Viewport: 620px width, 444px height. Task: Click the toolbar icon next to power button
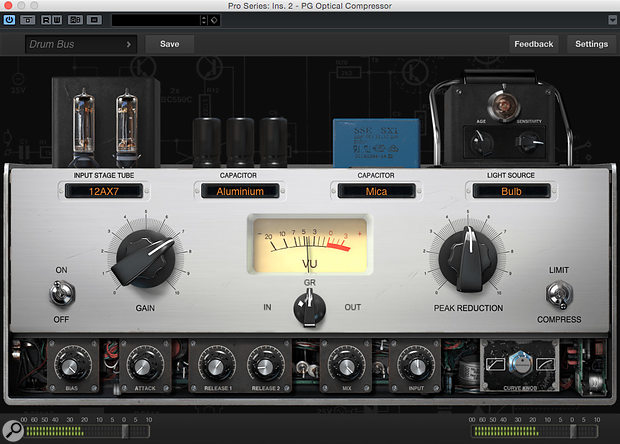click(x=28, y=20)
